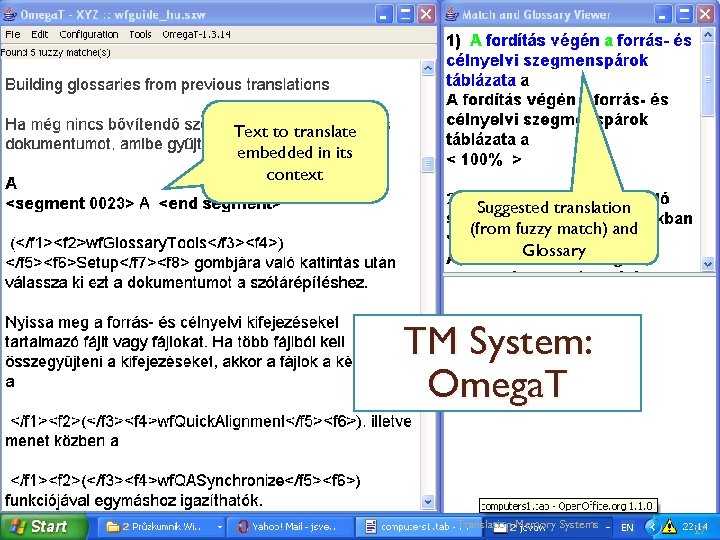Click the 'Setup' tagged text line
The image size is (720, 540).
(200, 263)
